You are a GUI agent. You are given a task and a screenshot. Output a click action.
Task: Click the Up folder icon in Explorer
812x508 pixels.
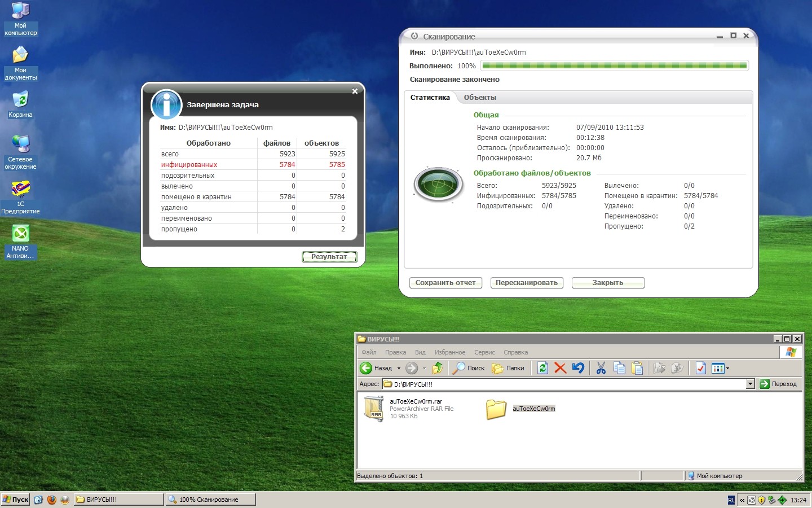tap(438, 369)
